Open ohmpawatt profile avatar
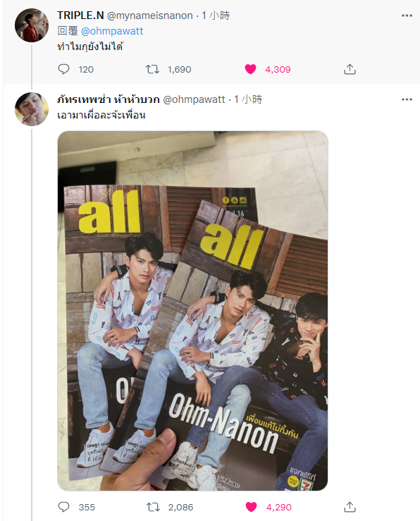This screenshot has width=420, height=521. coord(32,109)
